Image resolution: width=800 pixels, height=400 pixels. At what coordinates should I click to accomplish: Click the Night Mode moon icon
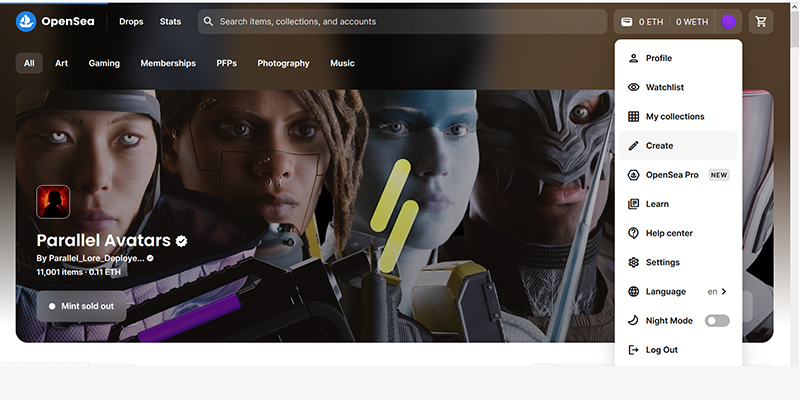(633, 320)
